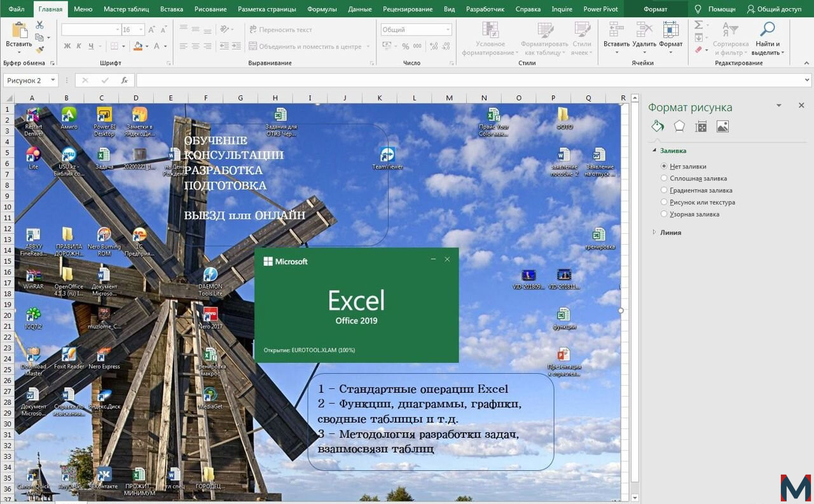Screen dimensions: 814x504
Task: Expand the formula bar with chevron
Action: point(808,81)
